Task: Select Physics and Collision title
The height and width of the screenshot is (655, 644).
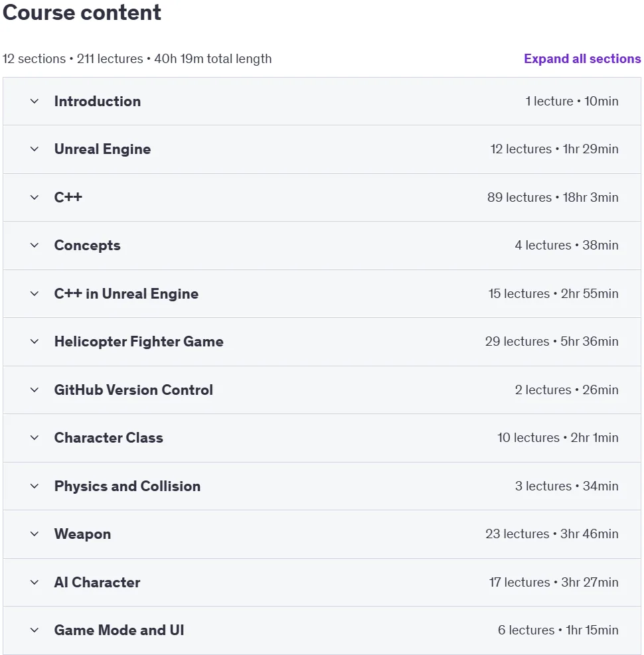Action: tap(127, 486)
